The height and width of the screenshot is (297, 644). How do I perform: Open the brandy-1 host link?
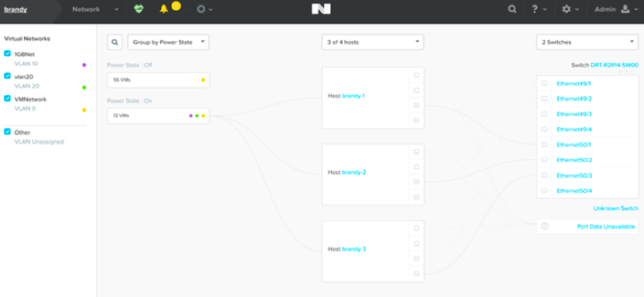(x=353, y=96)
